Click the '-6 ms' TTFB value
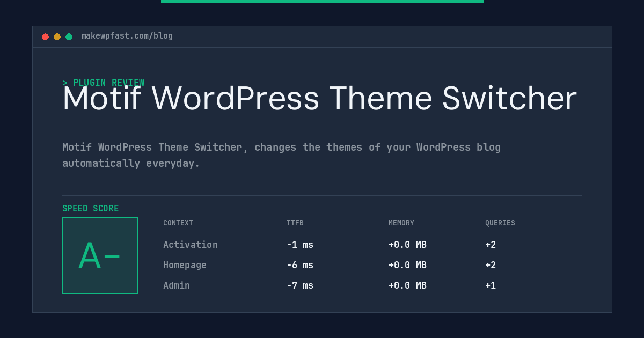The height and width of the screenshot is (338, 644). pyautogui.click(x=300, y=265)
